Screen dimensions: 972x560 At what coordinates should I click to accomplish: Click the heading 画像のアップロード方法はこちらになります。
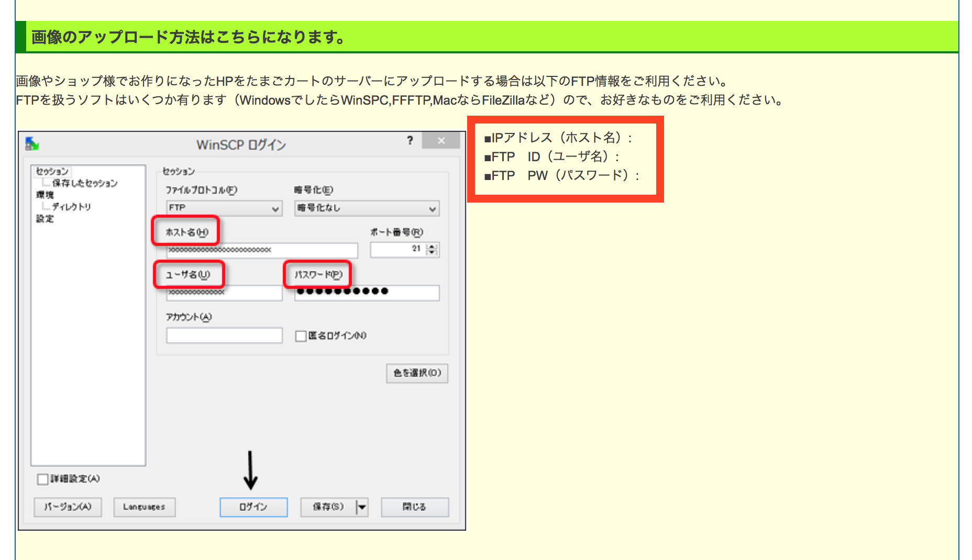188,37
